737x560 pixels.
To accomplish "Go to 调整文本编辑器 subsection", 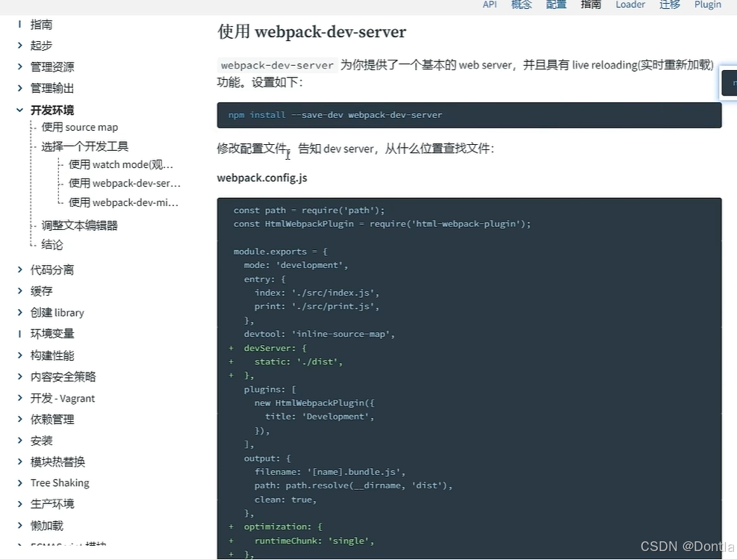I will coord(79,225).
